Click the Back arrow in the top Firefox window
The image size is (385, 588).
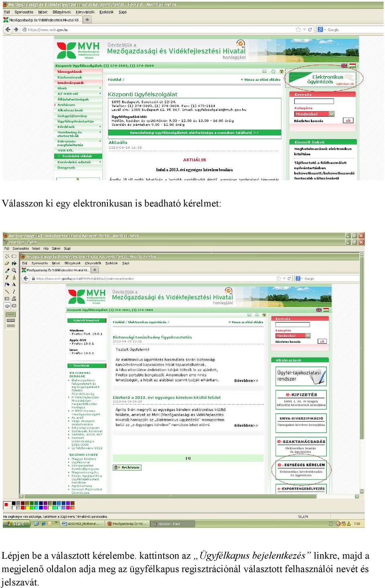pyautogui.click(x=8, y=29)
